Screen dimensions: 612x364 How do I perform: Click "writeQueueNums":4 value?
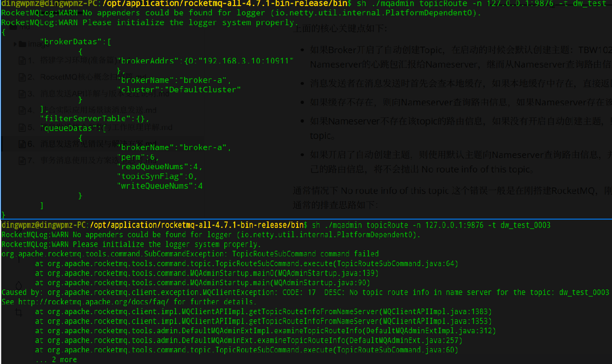(160, 186)
